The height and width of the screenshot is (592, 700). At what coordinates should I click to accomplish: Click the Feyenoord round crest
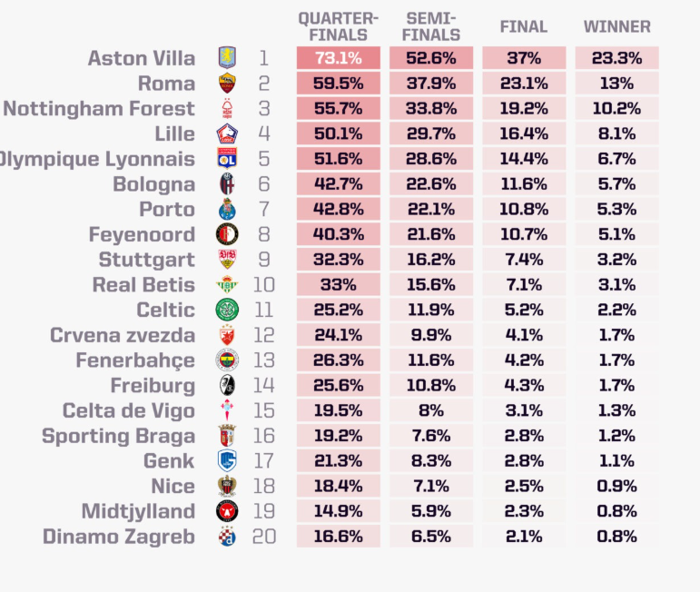227,234
